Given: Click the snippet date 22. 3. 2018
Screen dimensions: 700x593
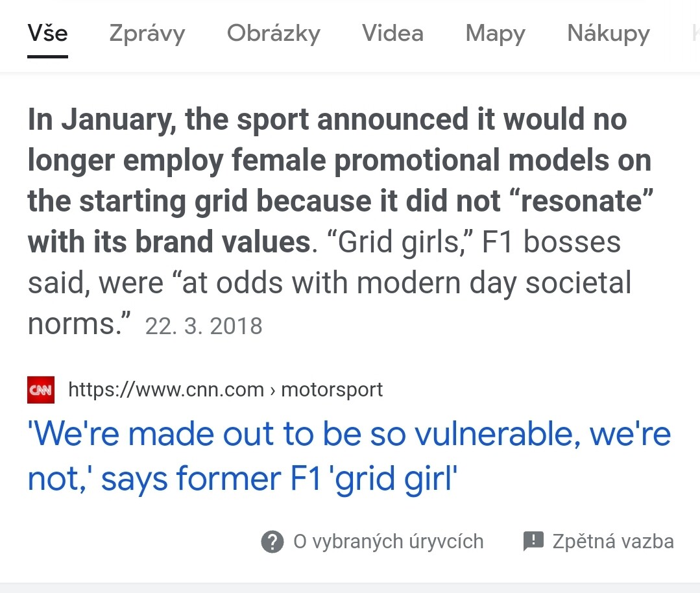Looking at the screenshot, I should coord(204,326).
